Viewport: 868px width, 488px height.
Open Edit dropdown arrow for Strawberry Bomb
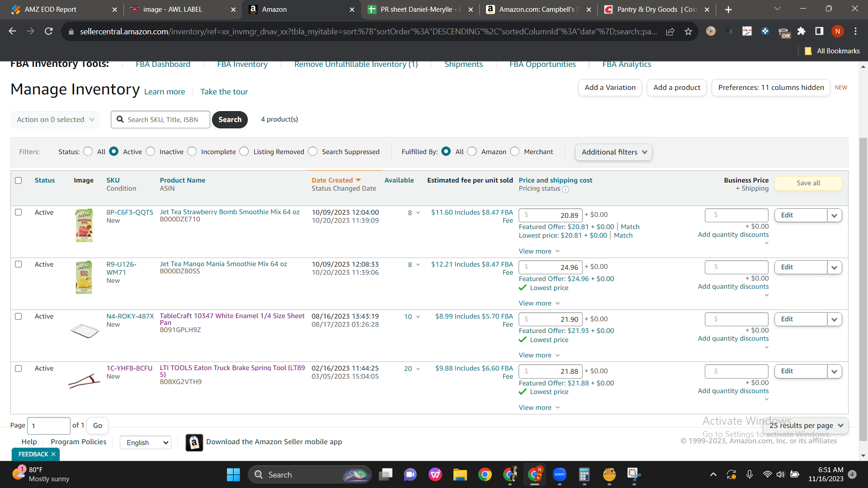coord(835,216)
